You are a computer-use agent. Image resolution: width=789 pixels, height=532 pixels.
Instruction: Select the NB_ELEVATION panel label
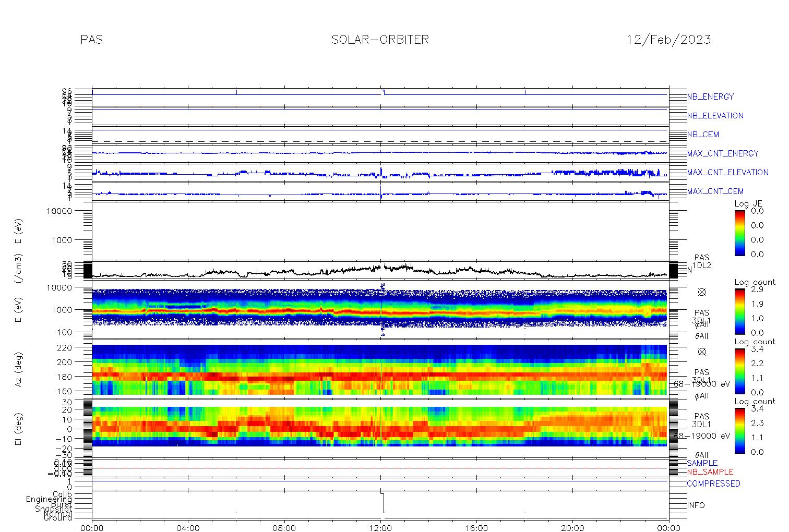pos(715,116)
